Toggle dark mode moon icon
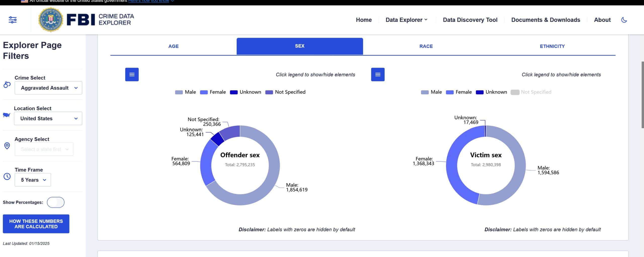The image size is (644, 257). point(624,20)
